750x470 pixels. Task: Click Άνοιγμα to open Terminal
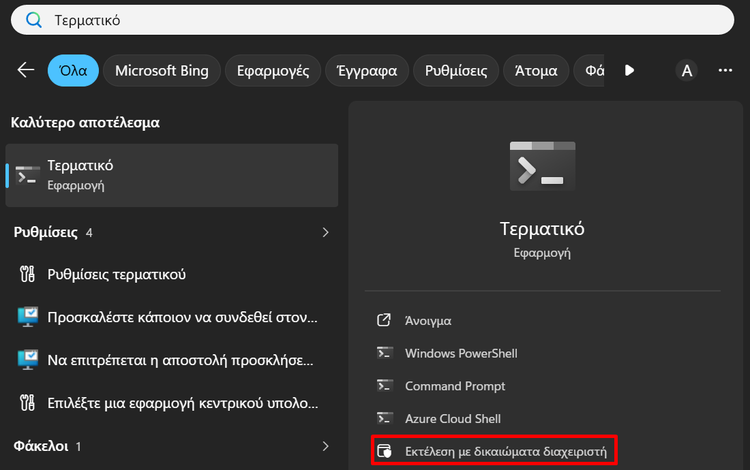tap(428, 321)
